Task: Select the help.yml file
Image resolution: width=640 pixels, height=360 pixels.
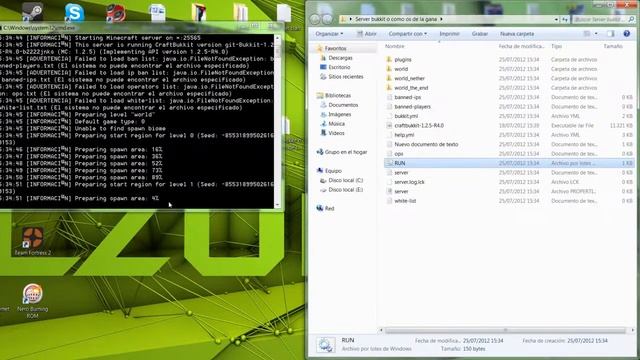Action: [404, 135]
